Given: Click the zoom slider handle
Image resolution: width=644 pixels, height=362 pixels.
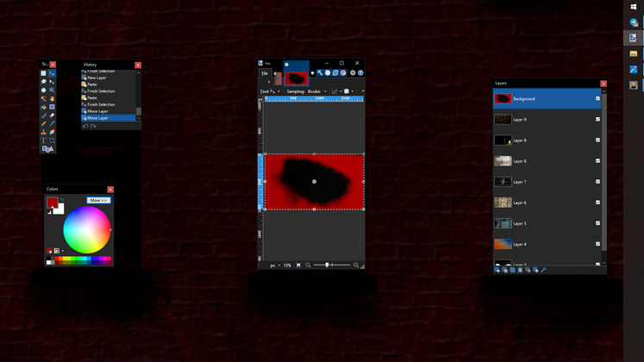Looking at the screenshot, I should click(x=327, y=265).
